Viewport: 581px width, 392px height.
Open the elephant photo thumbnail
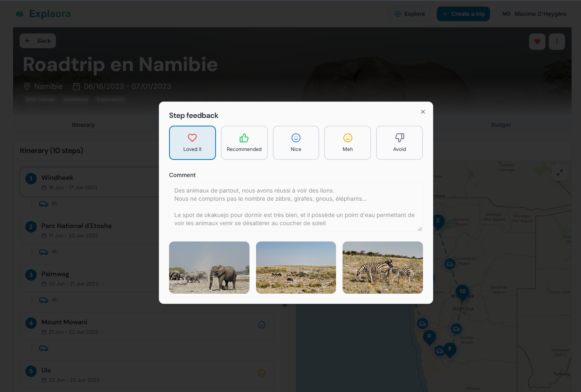click(x=209, y=267)
